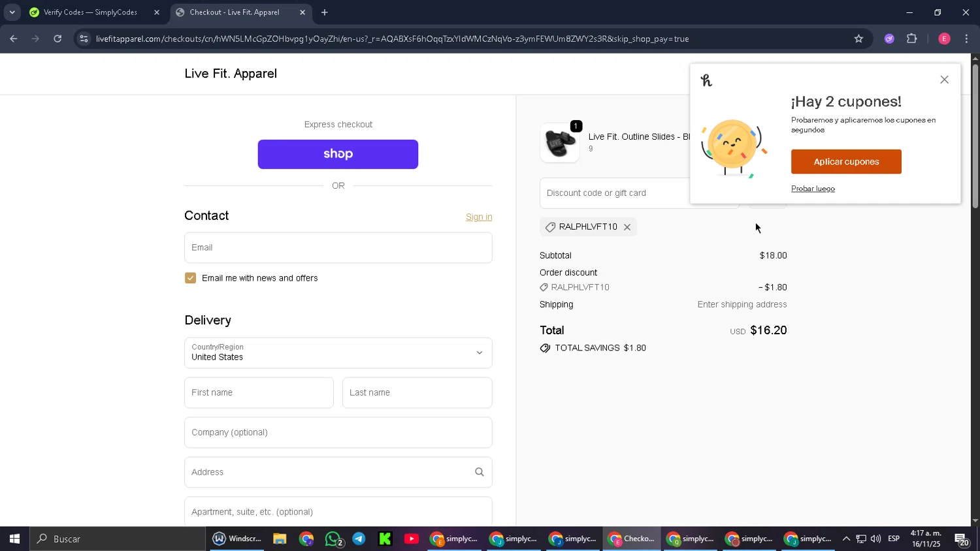Click the ESP language indicator

(x=894, y=539)
